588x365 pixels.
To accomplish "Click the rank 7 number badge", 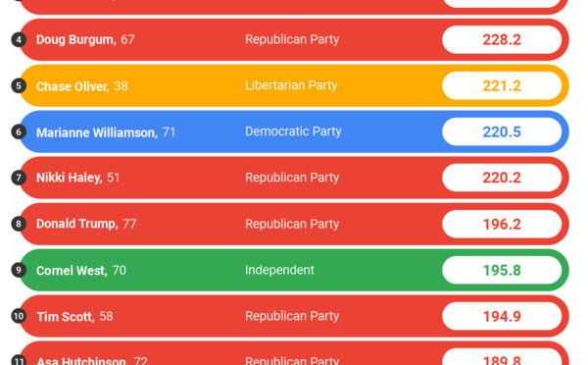I will pos(19,178).
